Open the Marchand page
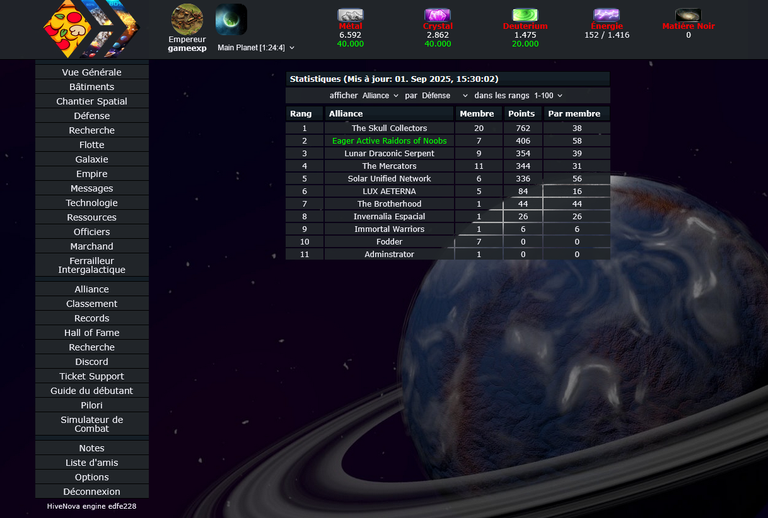The height and width of the screenshot is (518, 768). point(92,246)
